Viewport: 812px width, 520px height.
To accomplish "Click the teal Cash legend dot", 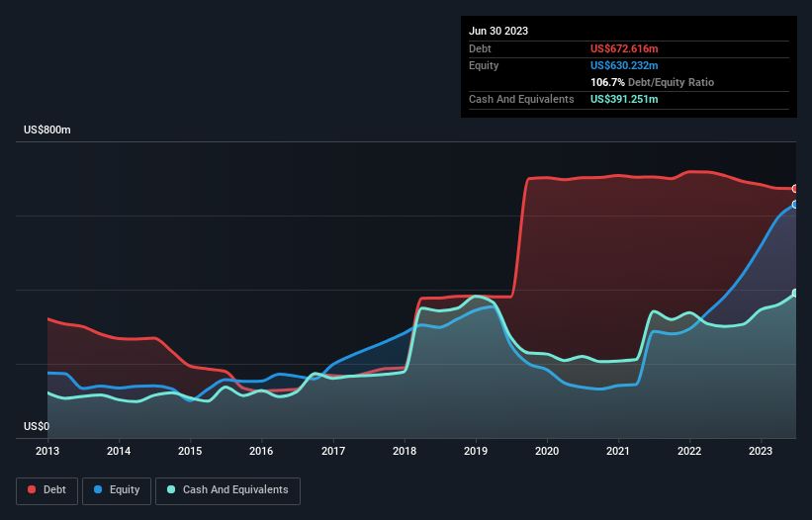I will (x=171, y=489).
